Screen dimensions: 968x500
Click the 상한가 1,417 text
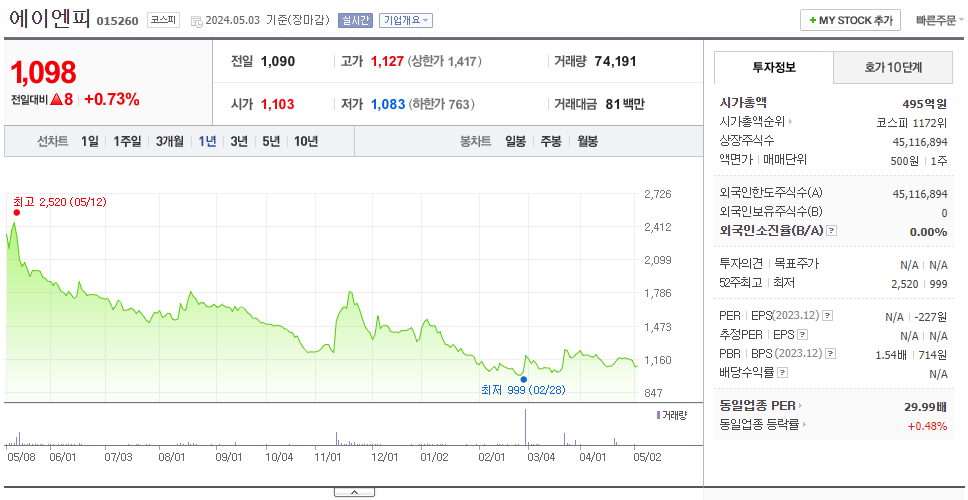point(444,61)
